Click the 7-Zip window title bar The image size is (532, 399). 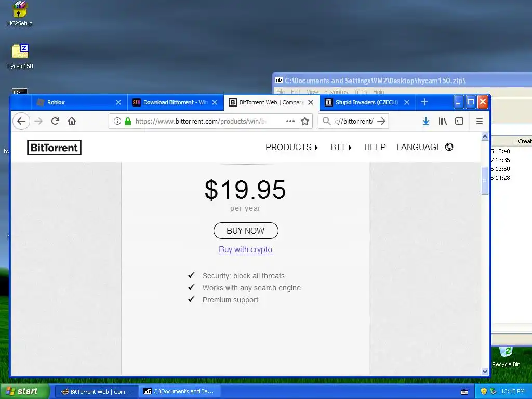click(x=402, y=81)
